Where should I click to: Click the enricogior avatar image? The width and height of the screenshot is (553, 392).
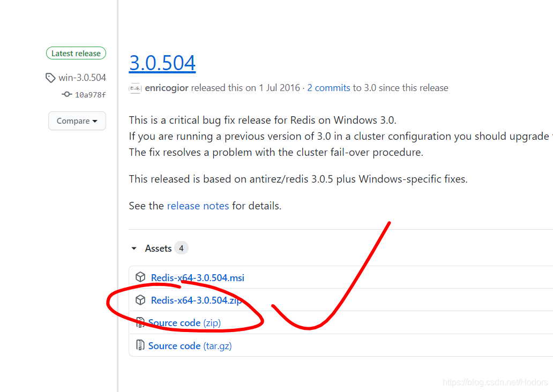tap(135, 88)
